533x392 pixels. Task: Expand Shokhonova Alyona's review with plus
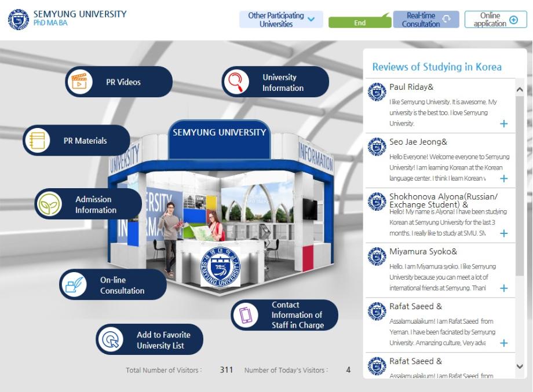(x=503, y=233)
